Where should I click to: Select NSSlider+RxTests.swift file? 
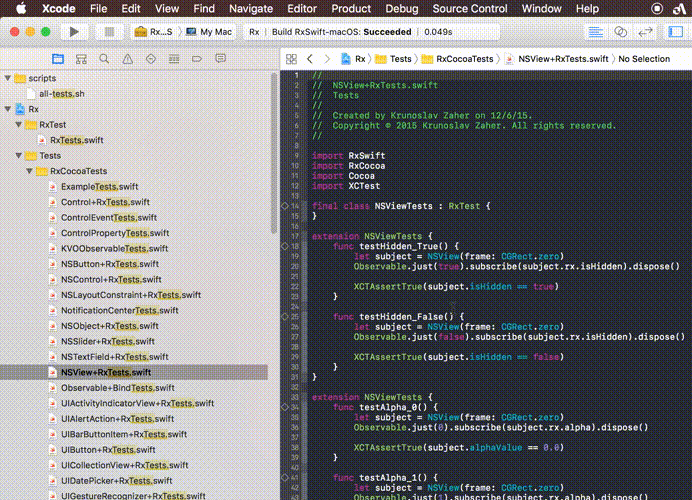[108, 341]
